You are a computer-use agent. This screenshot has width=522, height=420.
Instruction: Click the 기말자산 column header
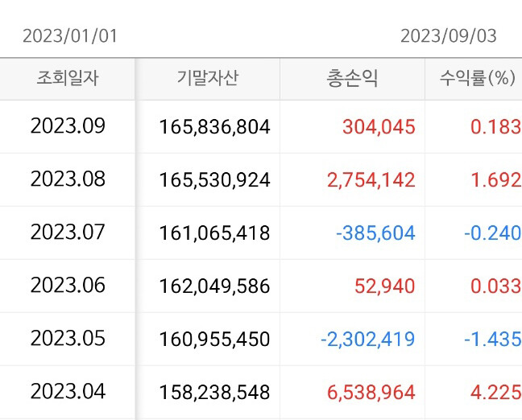coord(208,79)
